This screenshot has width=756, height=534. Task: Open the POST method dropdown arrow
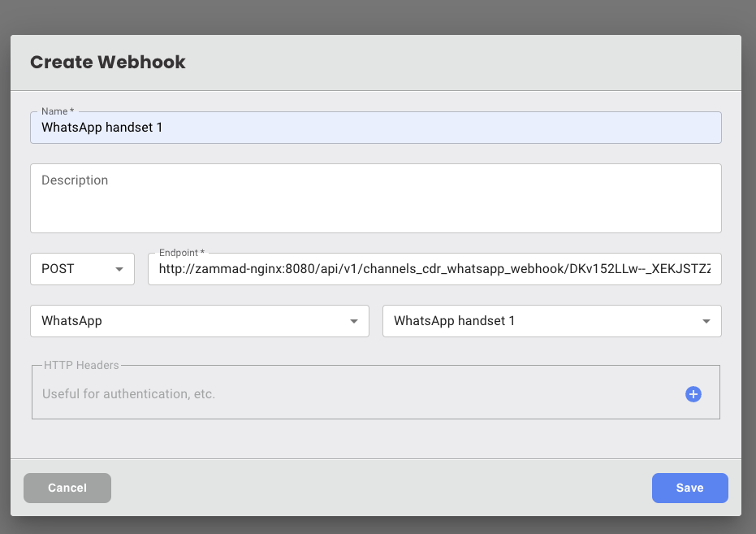point(119,269)
